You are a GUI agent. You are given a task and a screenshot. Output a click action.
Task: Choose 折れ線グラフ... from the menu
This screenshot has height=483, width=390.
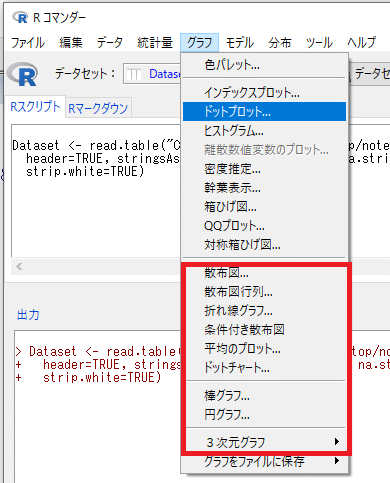[x=264, y=311]
